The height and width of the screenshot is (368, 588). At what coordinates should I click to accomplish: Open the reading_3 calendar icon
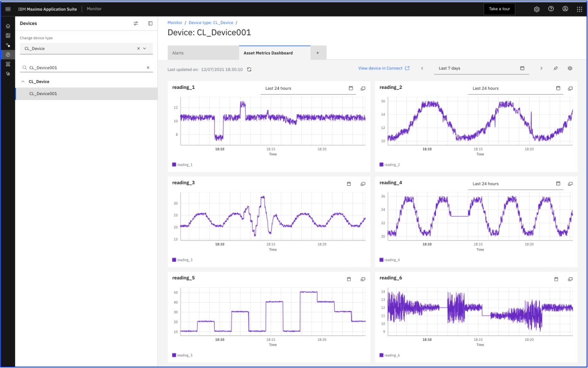[x=349, y=184]
